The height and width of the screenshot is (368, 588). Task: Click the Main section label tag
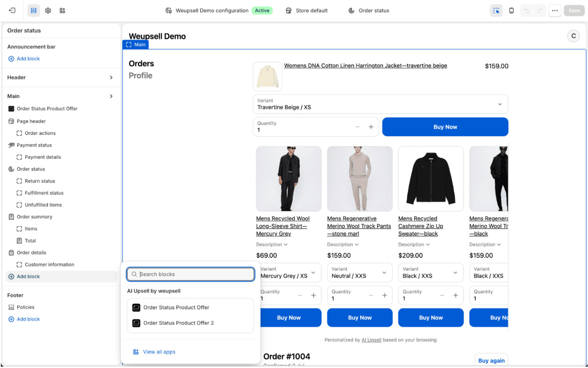pyautogui.click(x=135, y=44)
